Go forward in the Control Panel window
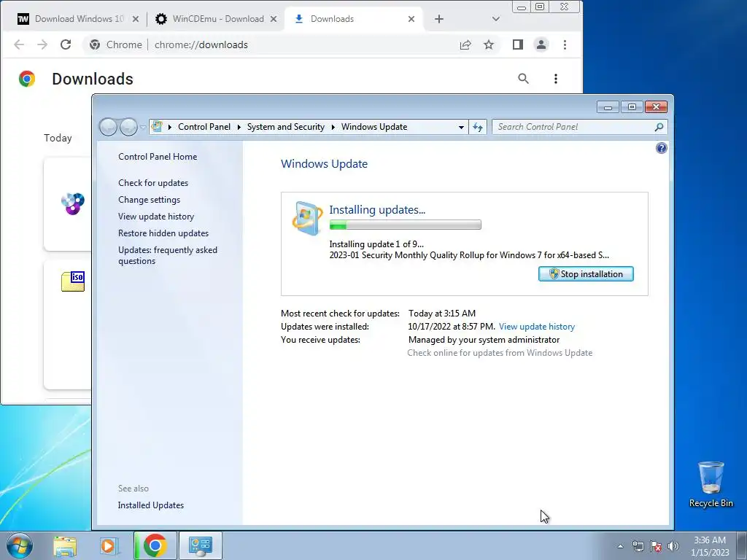The image size is (747, 560). [128, 127]
